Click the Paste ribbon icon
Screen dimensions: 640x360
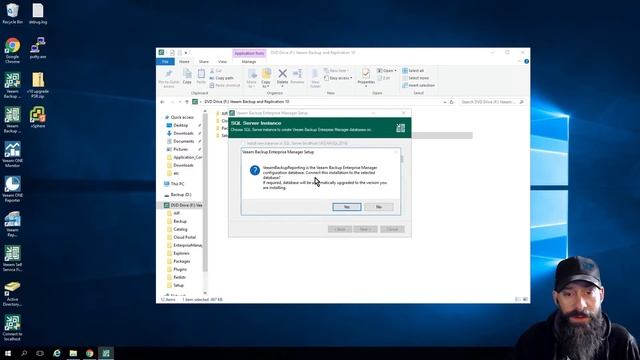[201, 76]
